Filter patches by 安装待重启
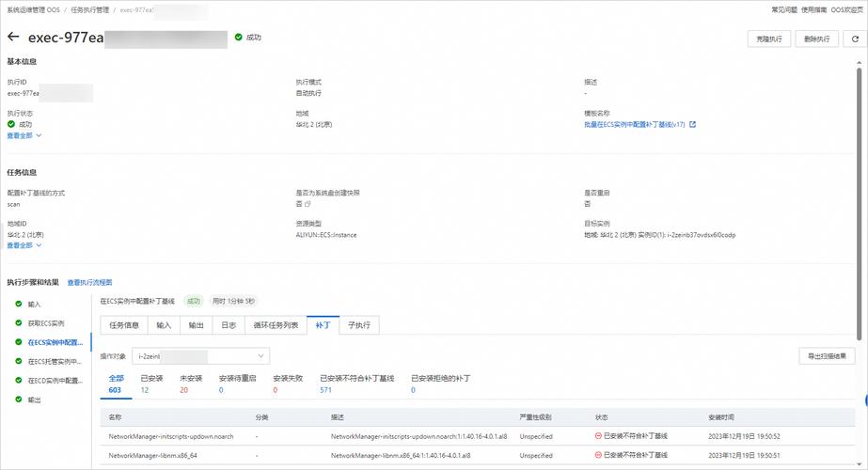868x470 pixels. point(237,384)
